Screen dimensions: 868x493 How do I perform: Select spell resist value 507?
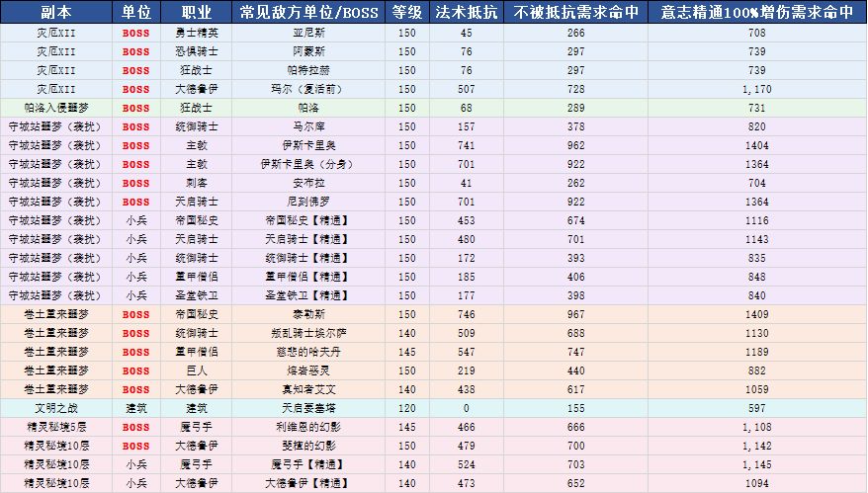click(466, 89)
